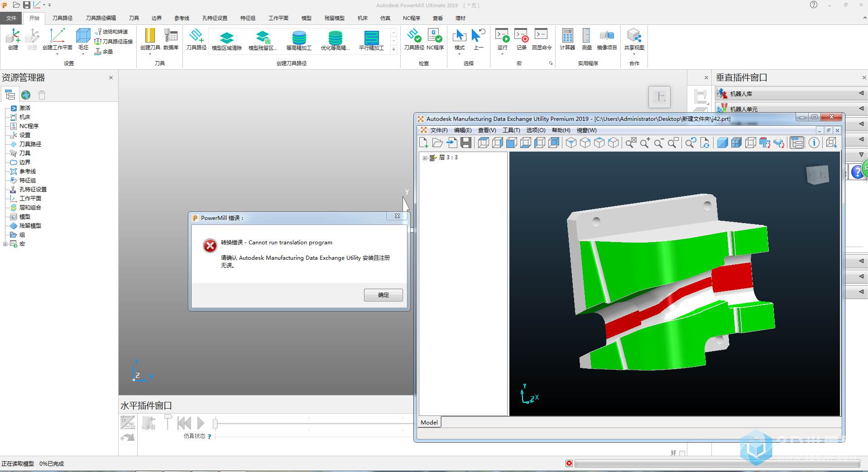868x472 pixels.
Task: Click the zoom in icon in Exchange Utility
Action: click(645, 143)
